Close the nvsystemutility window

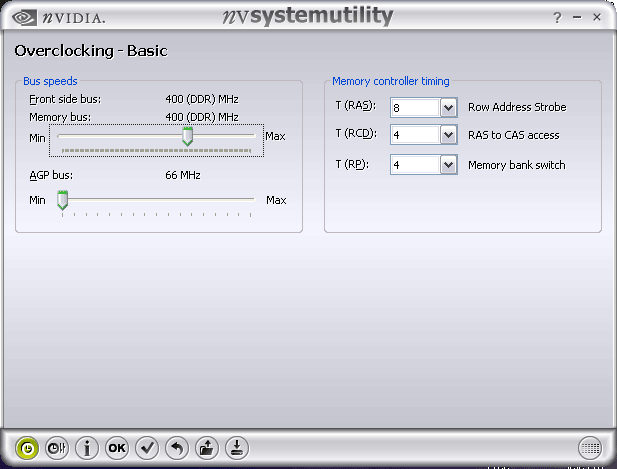click(x=597, y=17)
